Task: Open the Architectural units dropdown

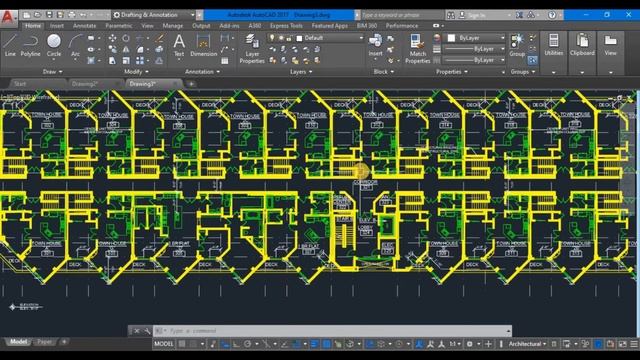Action: tap(527, 344)
